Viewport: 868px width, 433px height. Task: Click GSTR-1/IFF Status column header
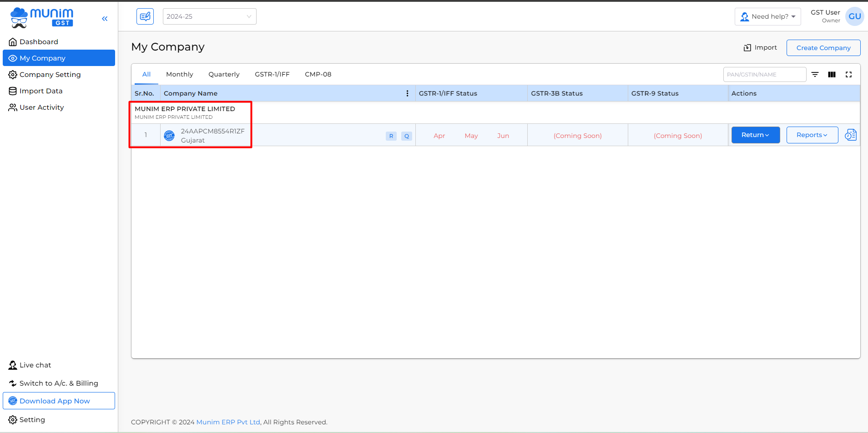coord(471,93)
